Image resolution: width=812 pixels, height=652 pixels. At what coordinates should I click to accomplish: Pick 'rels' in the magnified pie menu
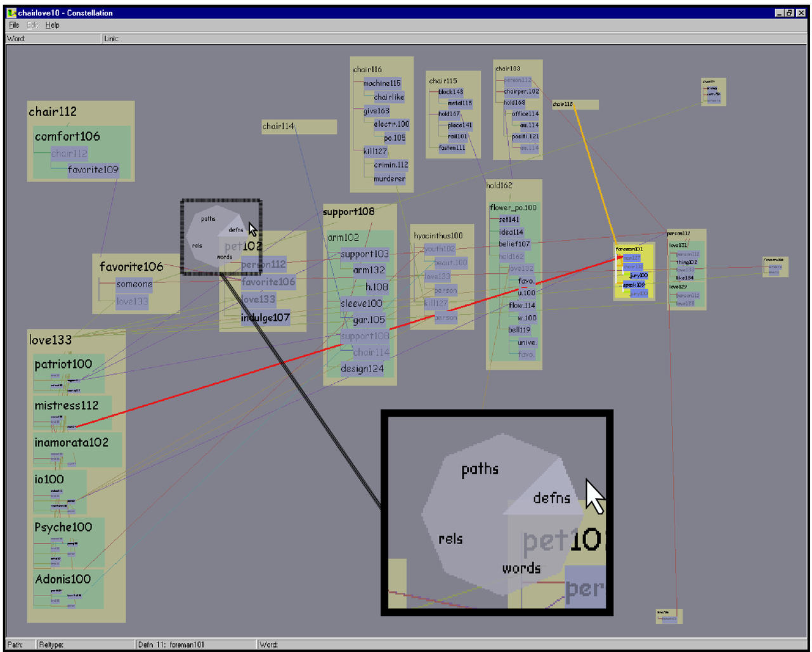coord(450,539)
